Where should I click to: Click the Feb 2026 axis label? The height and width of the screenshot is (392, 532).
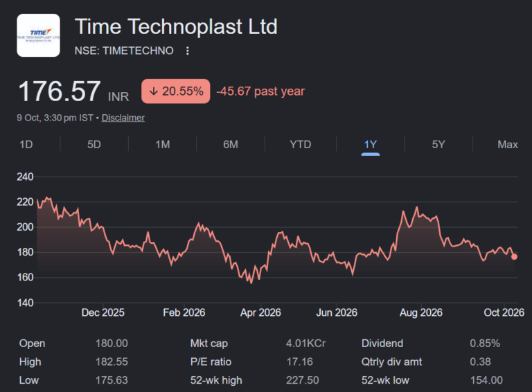coord(184,312)
